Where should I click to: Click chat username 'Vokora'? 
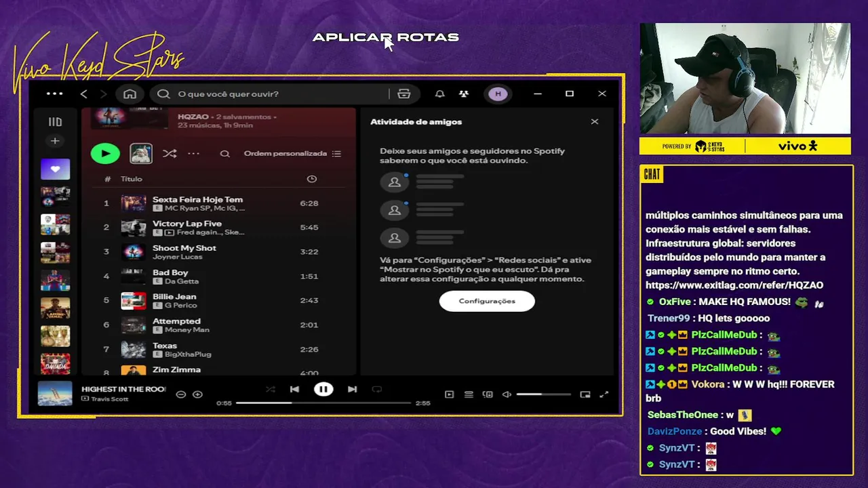click(x=708, y=384)
